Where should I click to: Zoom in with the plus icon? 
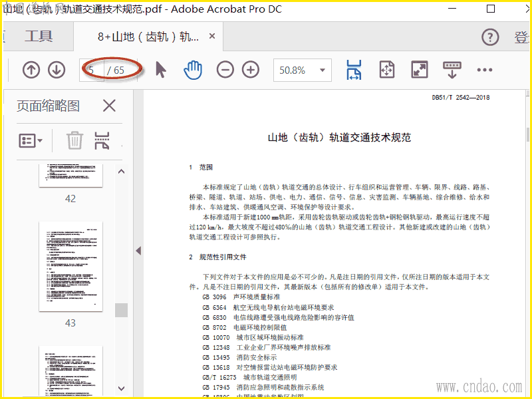pyautogui.click(x=251, y=70)
